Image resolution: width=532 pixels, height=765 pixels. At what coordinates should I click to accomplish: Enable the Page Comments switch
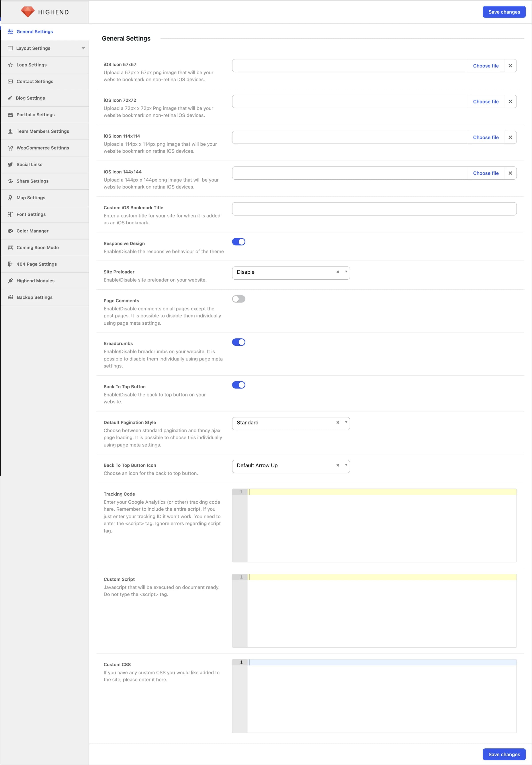pyautogui.click(x=239, y=299)
